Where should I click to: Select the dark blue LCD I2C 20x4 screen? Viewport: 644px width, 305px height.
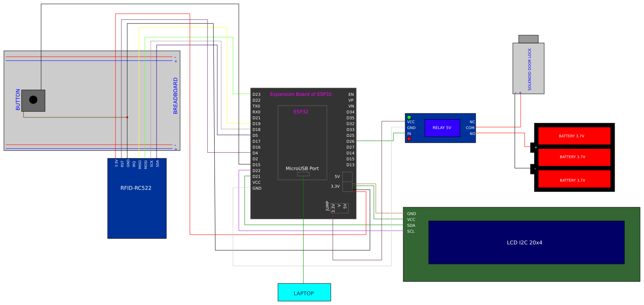526,242
